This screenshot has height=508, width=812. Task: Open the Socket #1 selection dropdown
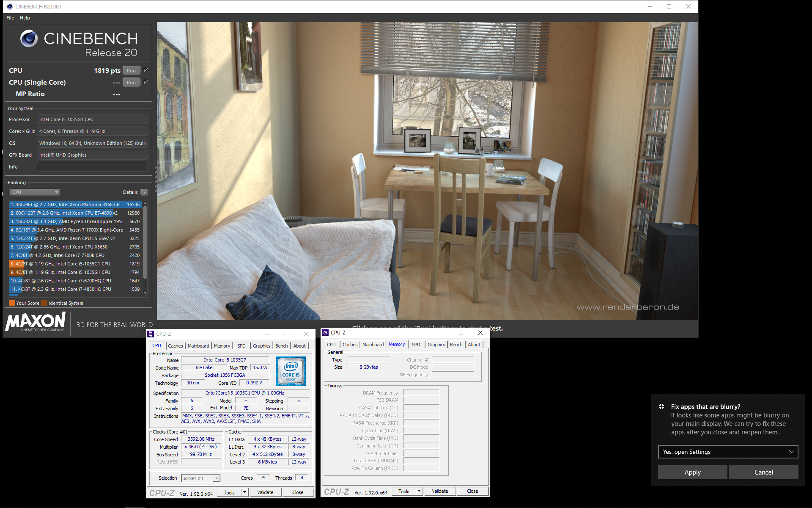[x=201, y=478]
